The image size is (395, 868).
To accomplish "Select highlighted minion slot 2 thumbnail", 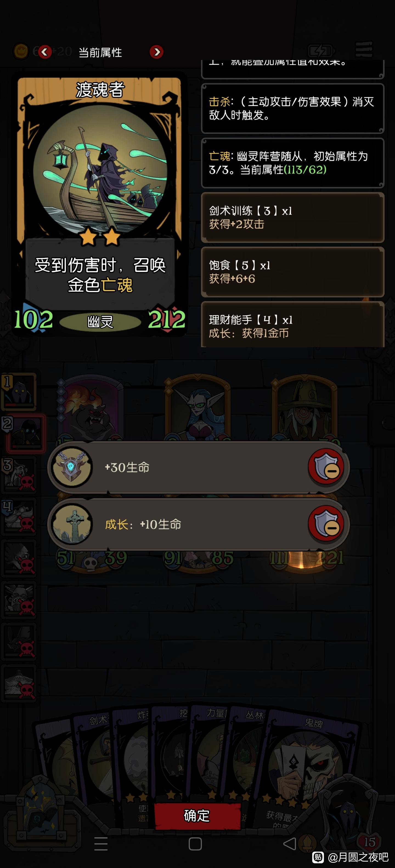I will [x=26, y=433].
